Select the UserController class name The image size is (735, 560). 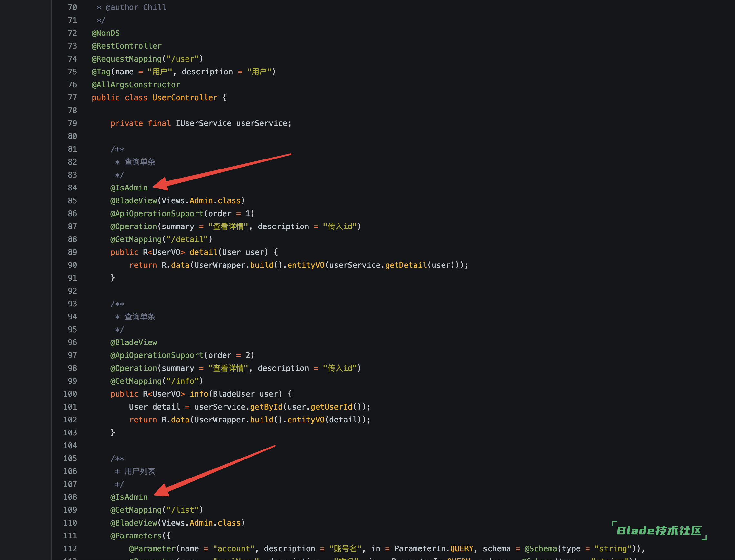(185, 98)
